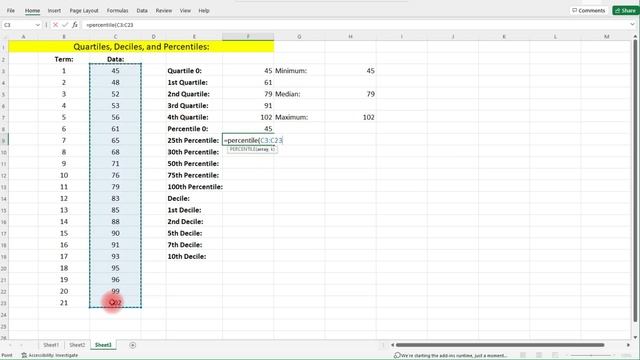Select data cell containing 71
The image size is (640, 360).
pyautogui.click(x=116, y=164)
